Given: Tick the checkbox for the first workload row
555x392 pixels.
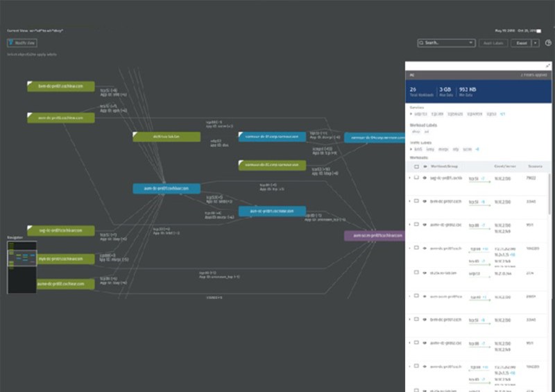Looking at the screenshot, I should point(416,178).
